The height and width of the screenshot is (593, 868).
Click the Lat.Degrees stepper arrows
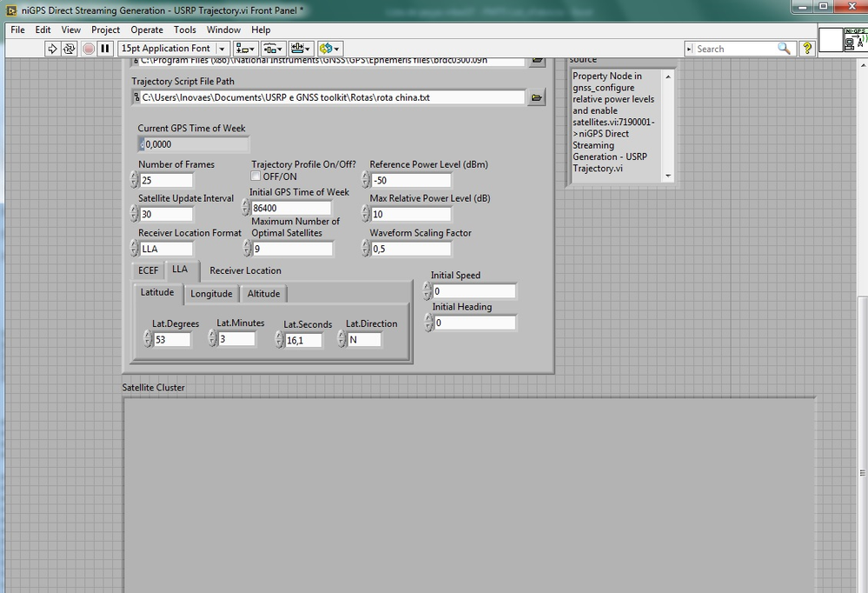point(148,339)
